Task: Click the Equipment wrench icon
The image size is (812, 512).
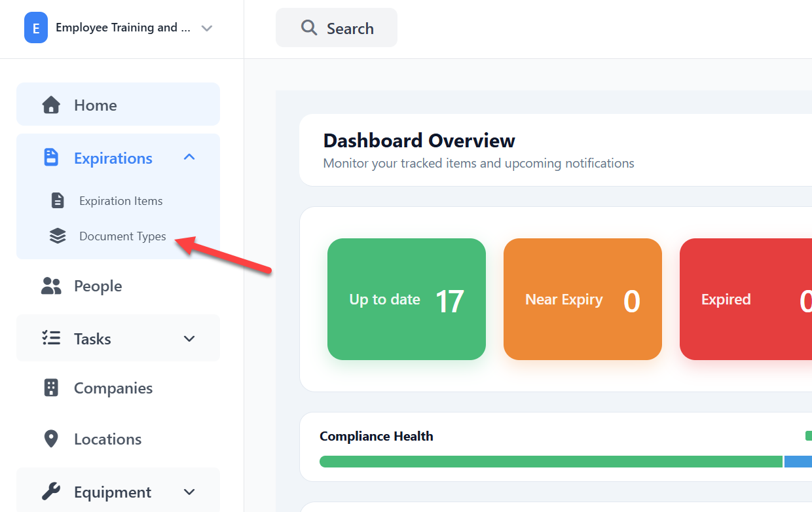Action: point(51,491)
